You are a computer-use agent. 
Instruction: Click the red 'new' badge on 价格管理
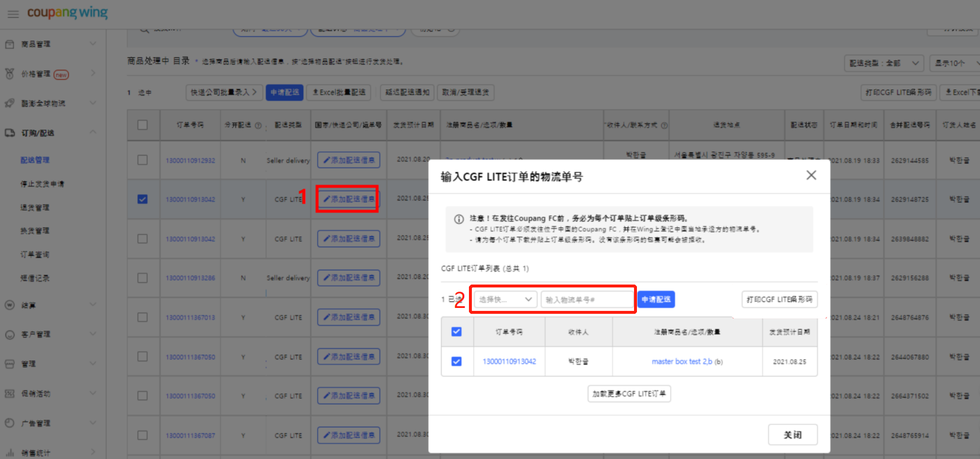tap(61, 74)
